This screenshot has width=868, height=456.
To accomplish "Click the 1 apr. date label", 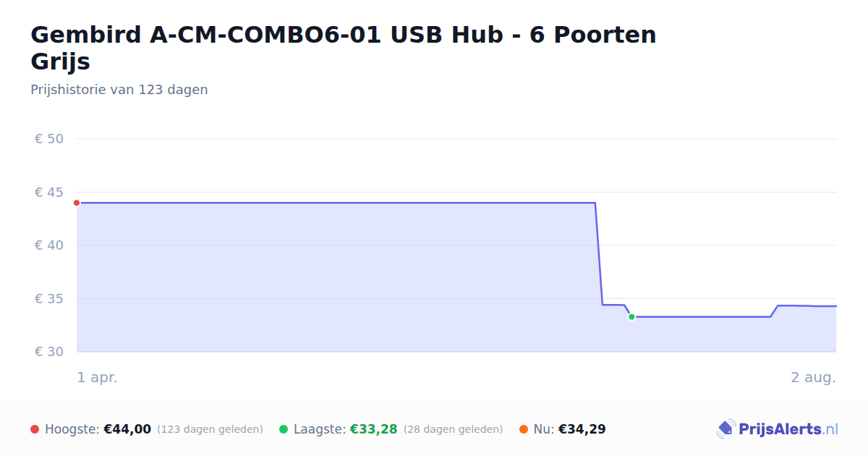I will pyautogui.click(x=98, y=378).
